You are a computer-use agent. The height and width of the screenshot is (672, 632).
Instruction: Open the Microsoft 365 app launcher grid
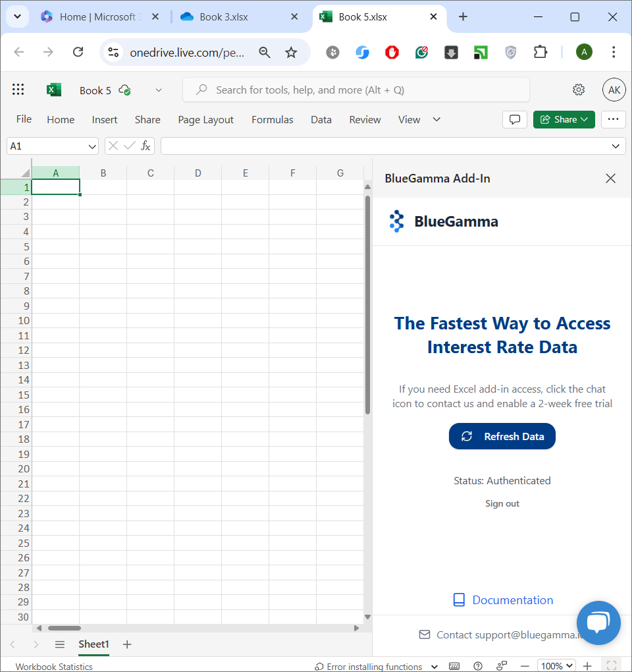click(18, 90)
